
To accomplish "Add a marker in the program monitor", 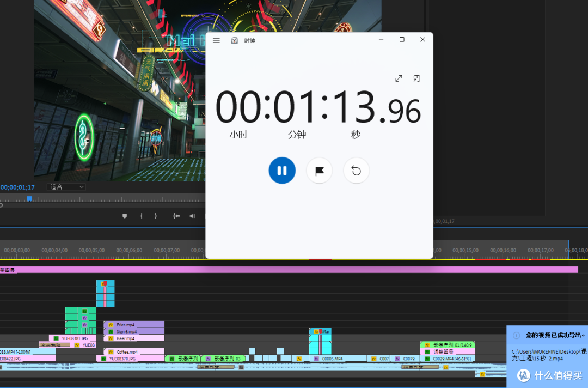I will [125, 216].
